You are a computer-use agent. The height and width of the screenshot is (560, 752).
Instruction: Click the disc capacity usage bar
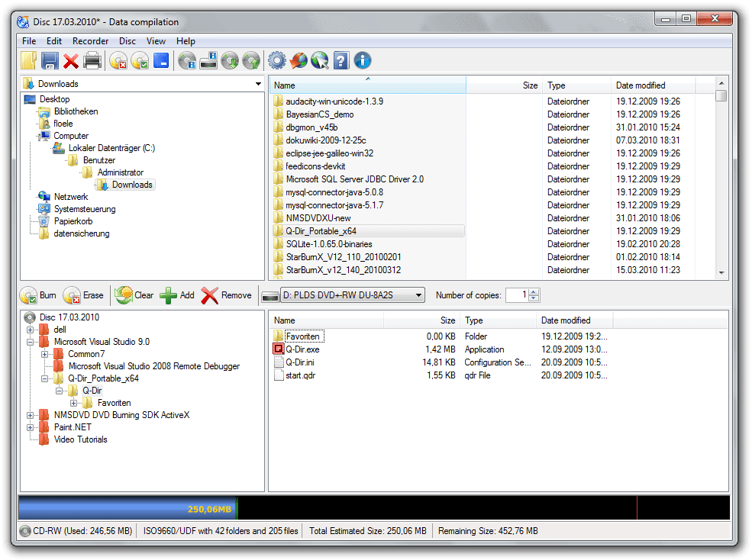[x=374, y=508]
